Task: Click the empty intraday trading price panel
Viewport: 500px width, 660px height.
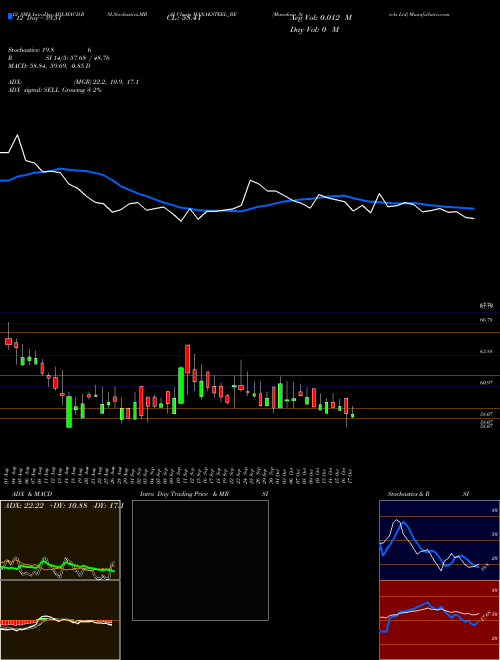Action: click(200, 560)
